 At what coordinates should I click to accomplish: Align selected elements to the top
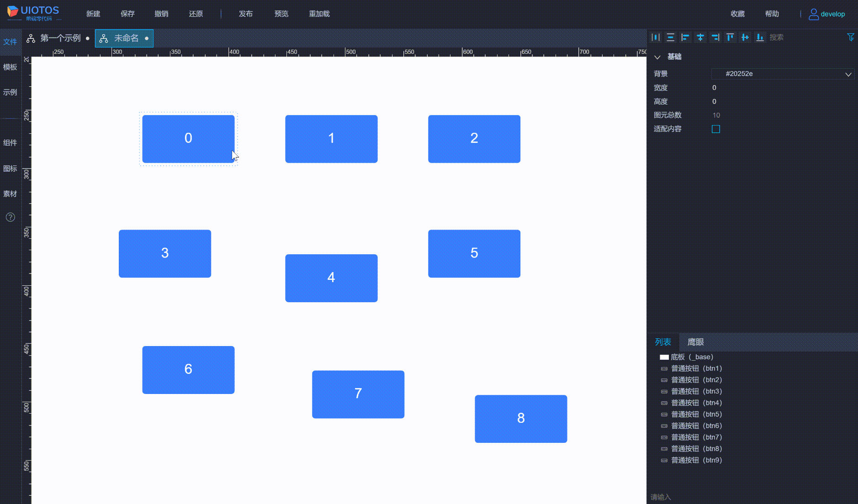(x=730, y=37)
